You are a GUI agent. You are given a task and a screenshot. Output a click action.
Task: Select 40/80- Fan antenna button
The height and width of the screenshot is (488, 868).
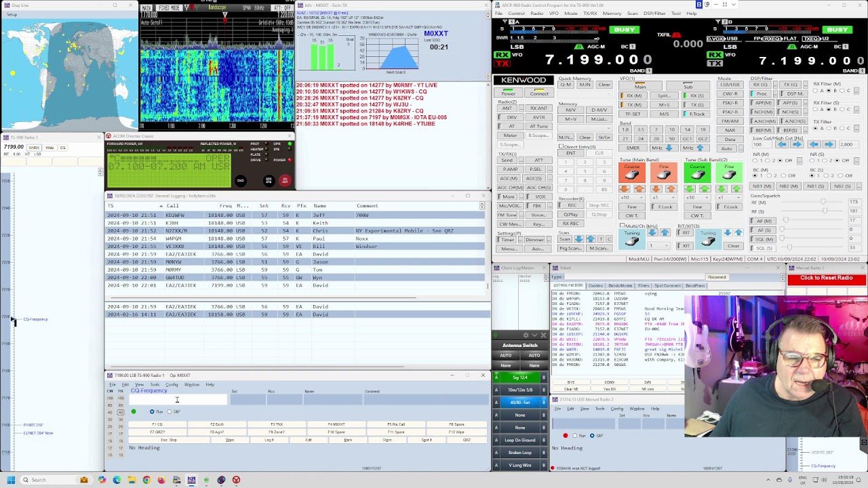click(x=520, y=402)
